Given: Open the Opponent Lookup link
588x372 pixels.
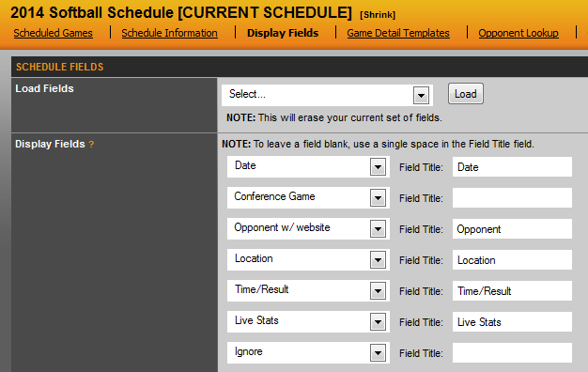Looking at the screenshot, I should [x=518, y=33].
